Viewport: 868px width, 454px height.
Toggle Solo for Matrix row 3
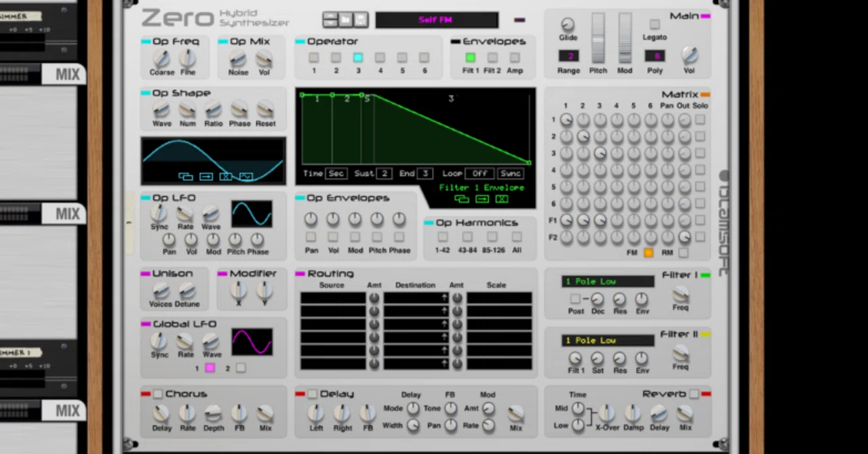[700, 154]
